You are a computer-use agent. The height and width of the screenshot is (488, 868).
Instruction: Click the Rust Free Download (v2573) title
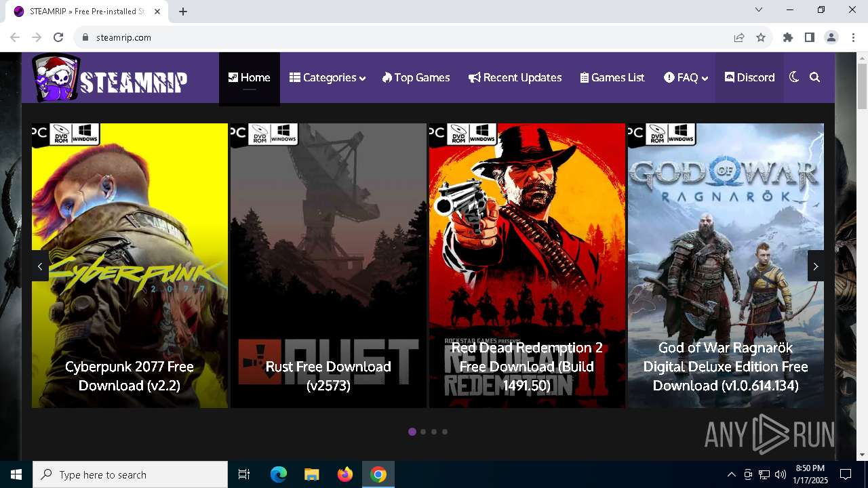click(328, 375)
